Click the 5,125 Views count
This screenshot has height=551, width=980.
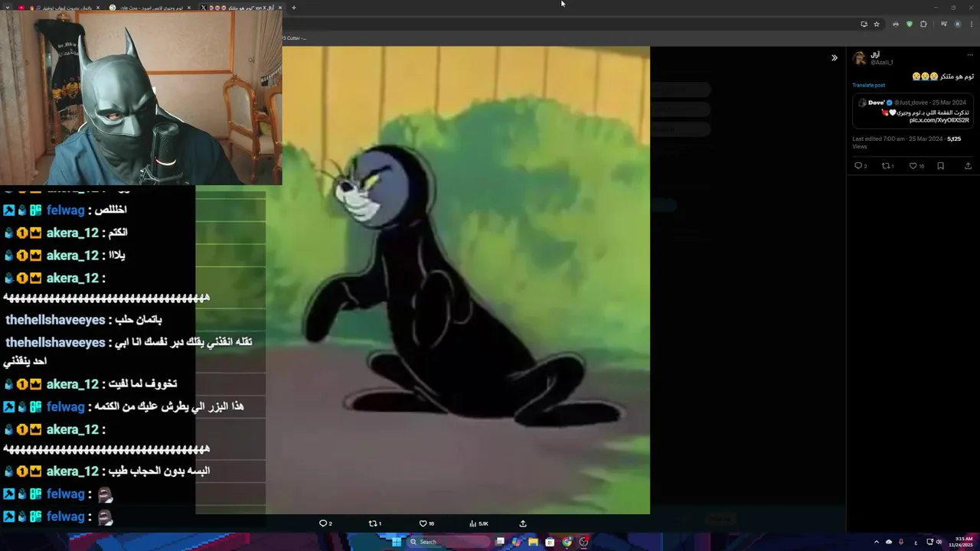click(x=953, y=139)
